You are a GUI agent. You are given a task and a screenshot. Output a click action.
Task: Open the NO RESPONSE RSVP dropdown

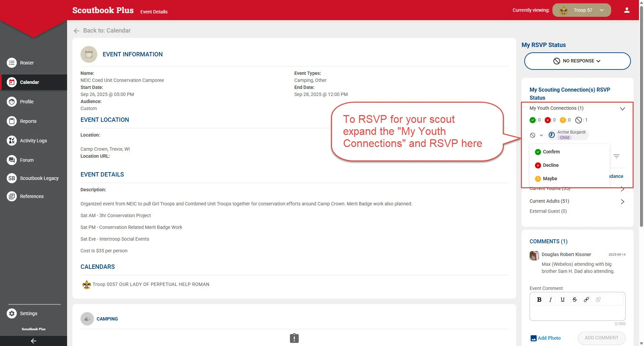pyautogui.click(x=577, y=61)
